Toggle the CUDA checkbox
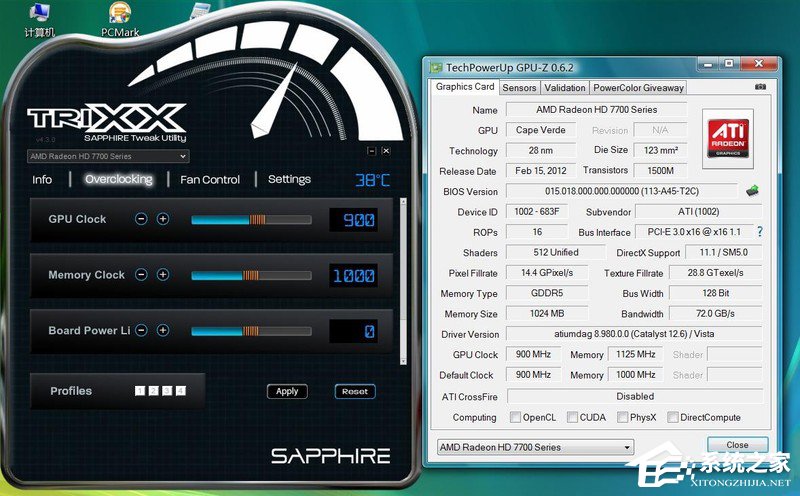This screenshot has height=496, width=800. click(x=572, y=417)
